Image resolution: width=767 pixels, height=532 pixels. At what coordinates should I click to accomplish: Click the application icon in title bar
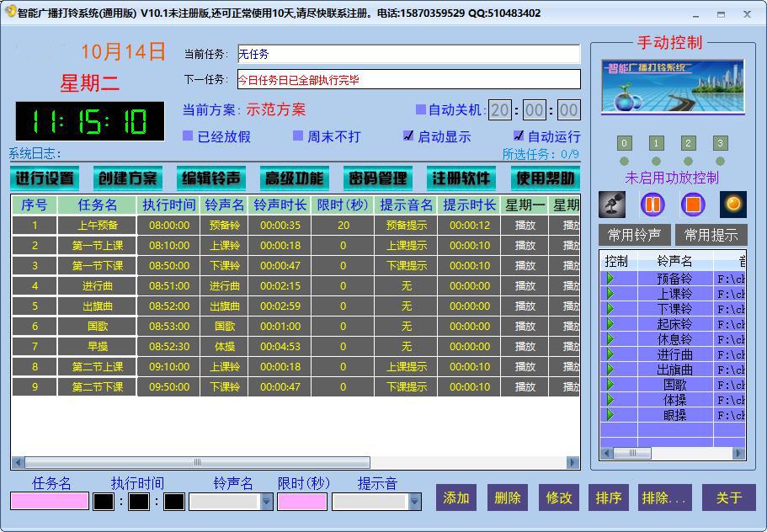[x=10, y=11]
